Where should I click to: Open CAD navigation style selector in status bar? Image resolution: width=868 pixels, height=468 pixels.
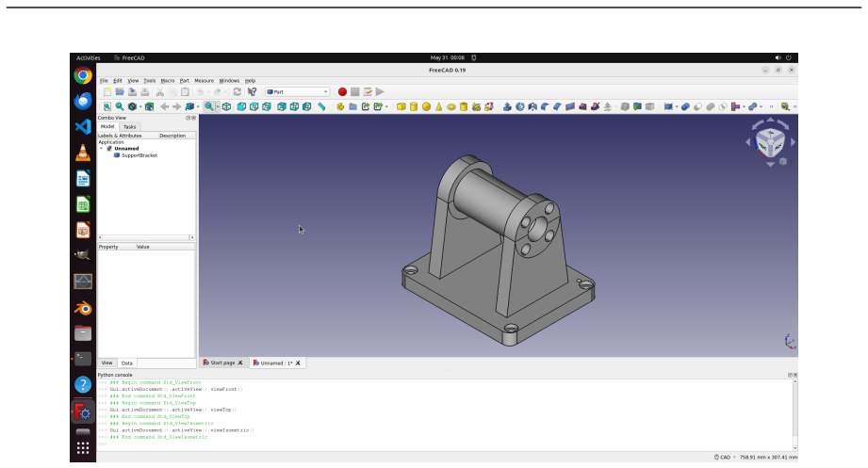click(723, 457)
